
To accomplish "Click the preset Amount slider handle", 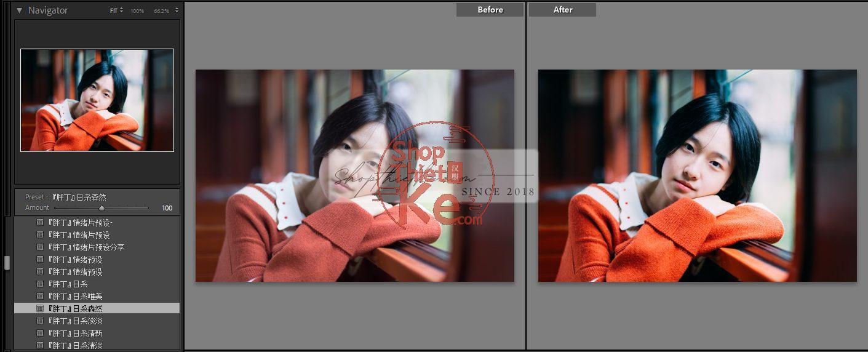I will click(x=102, y=209).
